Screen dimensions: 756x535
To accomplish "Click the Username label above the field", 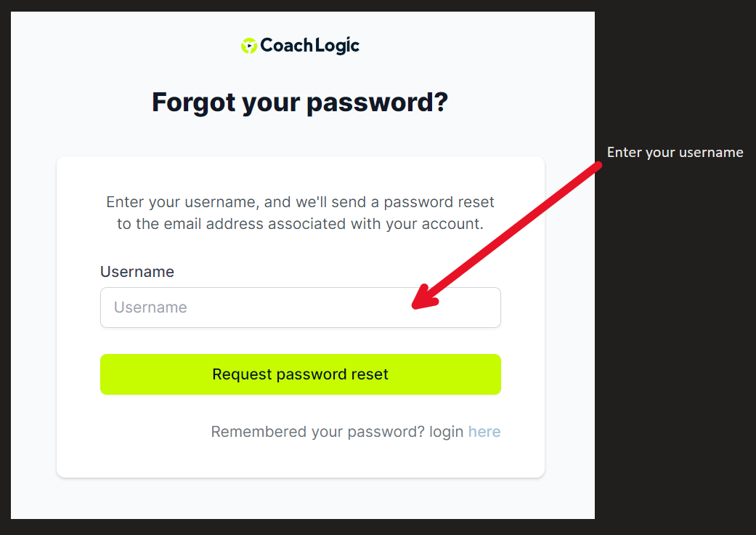I will point(137,272).
